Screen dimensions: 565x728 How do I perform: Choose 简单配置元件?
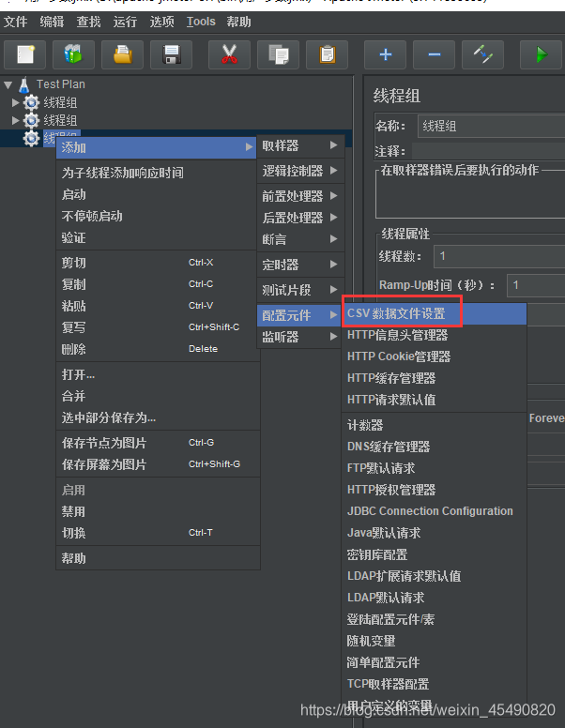435,662
